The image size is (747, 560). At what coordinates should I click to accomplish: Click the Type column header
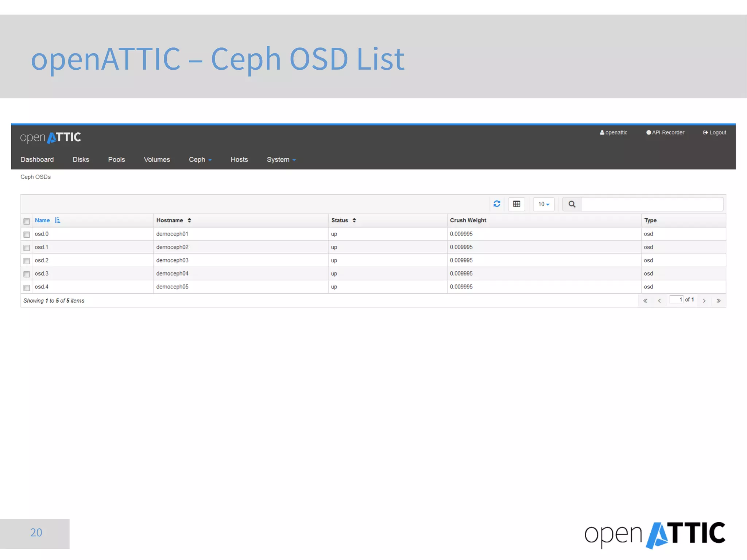tap(650, 220)
